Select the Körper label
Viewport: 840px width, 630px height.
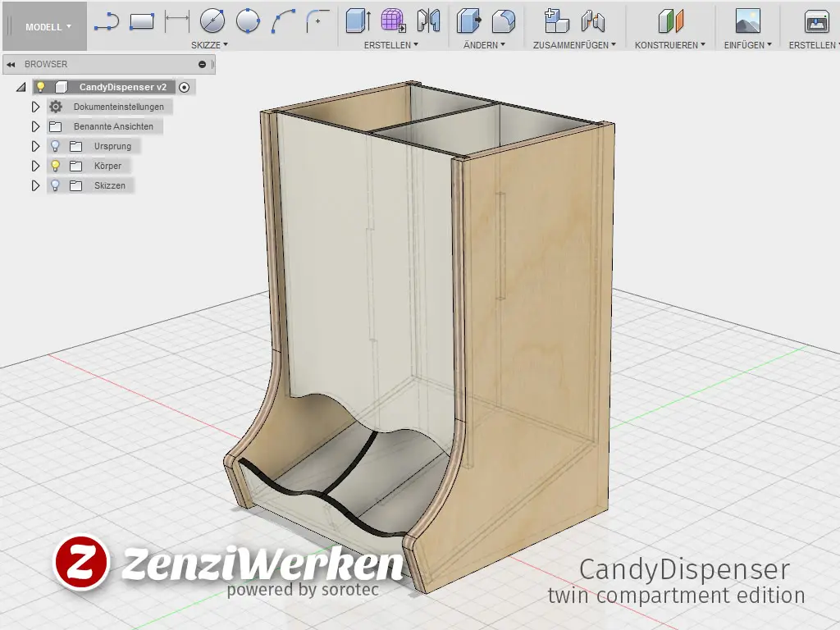(107, 166)
